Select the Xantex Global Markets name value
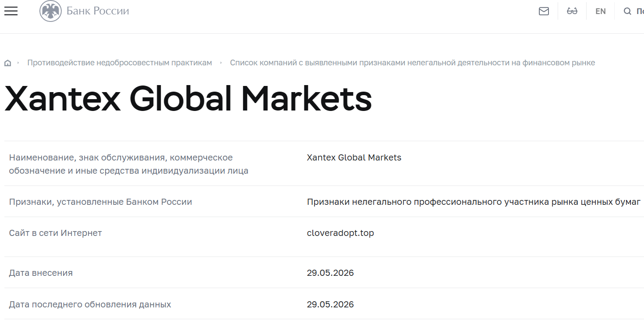This screenshot has width=644, height=321. coord(354,157)
